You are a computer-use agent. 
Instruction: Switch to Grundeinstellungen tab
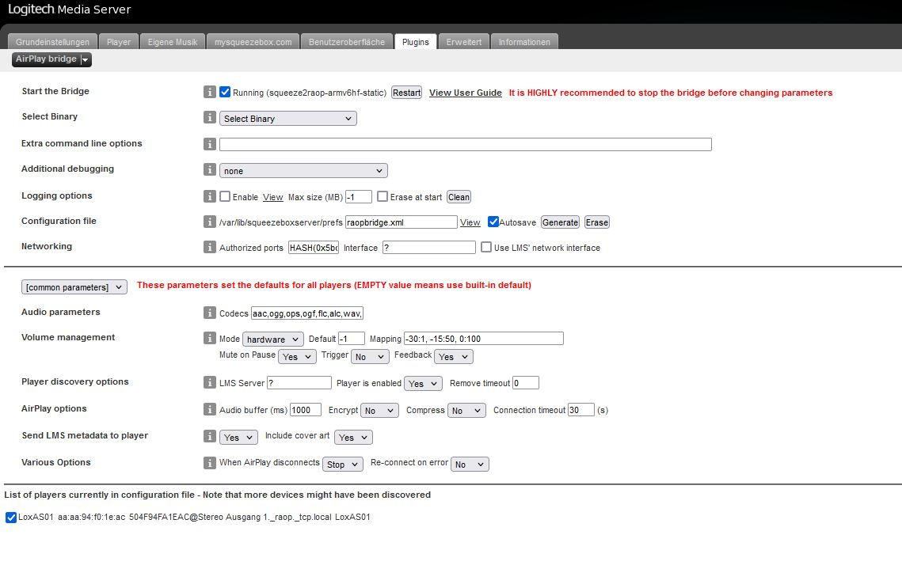[x=52, y=42]
